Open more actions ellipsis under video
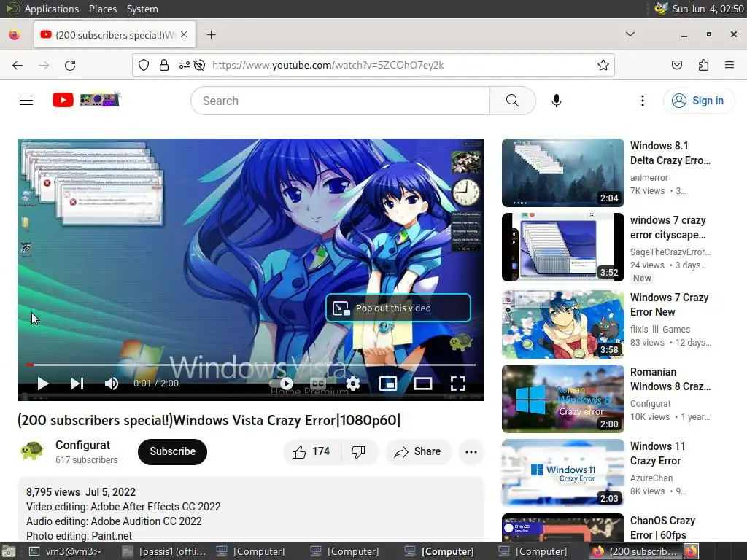Viewport: 747px width, 560px height. click(x=471, y=451)
